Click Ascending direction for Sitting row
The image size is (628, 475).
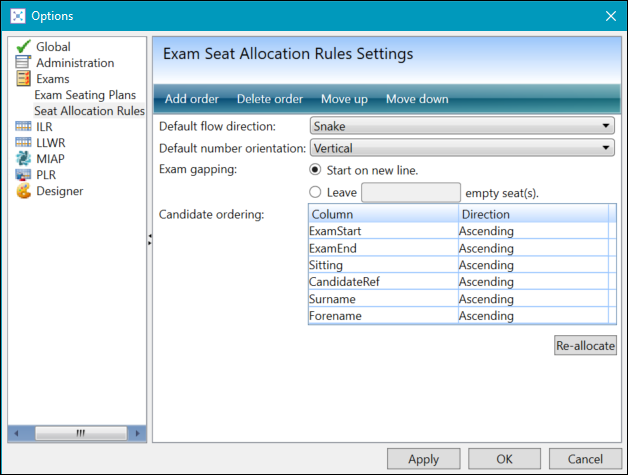533,265
